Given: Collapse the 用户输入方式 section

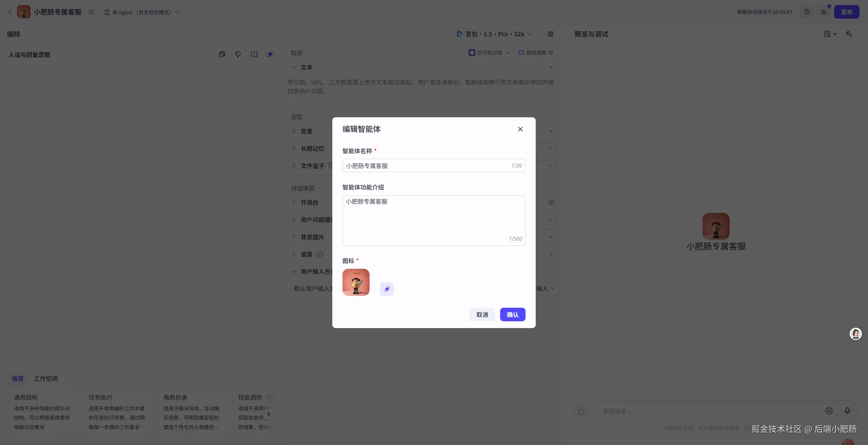Looking at the screenshot, I should tap(294, 271).
